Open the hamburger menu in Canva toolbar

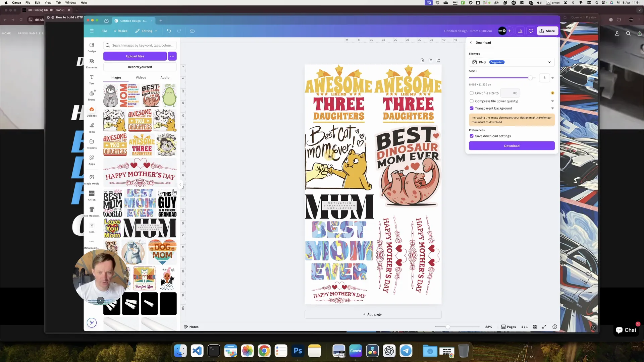point(92,31)
